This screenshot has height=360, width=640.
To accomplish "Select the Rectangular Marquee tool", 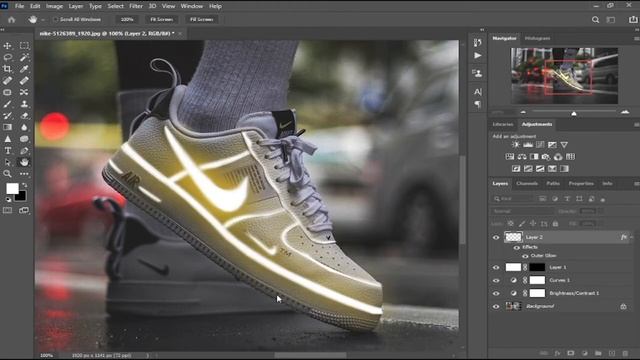I will tap(24, 46).
